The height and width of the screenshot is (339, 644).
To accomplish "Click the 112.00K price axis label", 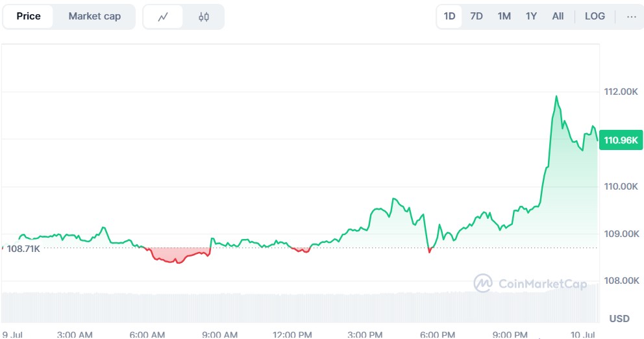I will pos(621,92).
